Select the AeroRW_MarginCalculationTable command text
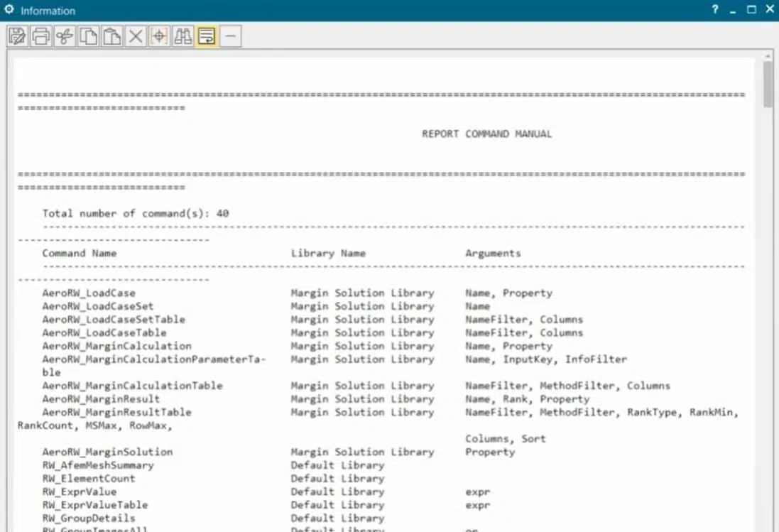The height and width of the screenshot is (532, 779). [133, 386]
